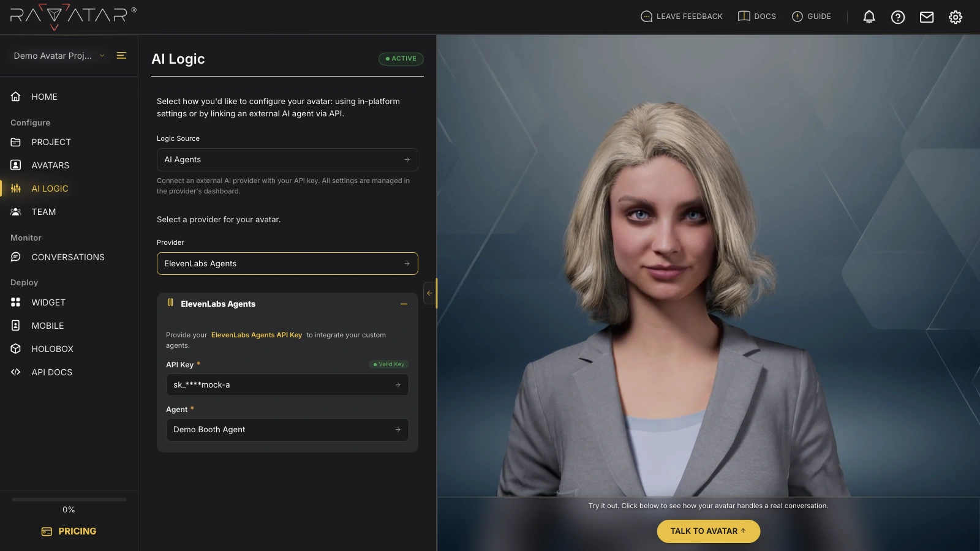Viewport: 980px width, 551px height.
Task: Click the usage progress bar
Action: tap(69, 500)
